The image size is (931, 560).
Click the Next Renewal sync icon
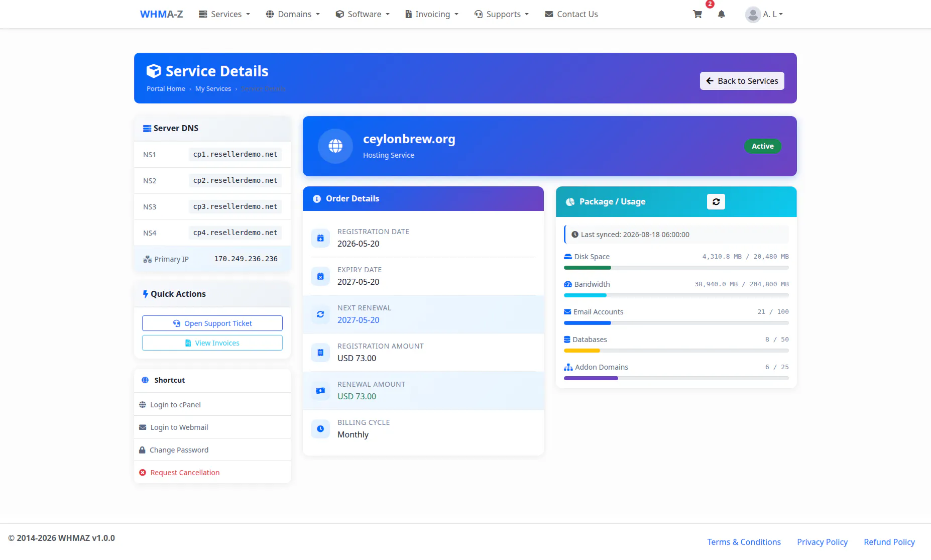[x=320, y=314]
